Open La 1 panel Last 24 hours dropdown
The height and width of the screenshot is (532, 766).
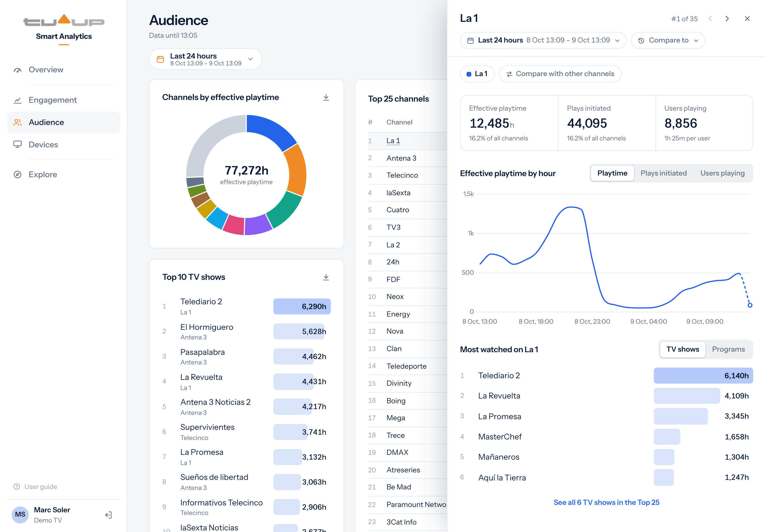pyautogui.click(x=543, y=40)
